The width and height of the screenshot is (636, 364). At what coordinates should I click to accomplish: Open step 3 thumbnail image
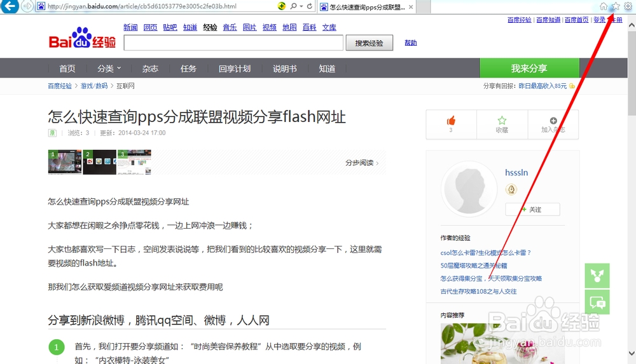pos(134,162)
